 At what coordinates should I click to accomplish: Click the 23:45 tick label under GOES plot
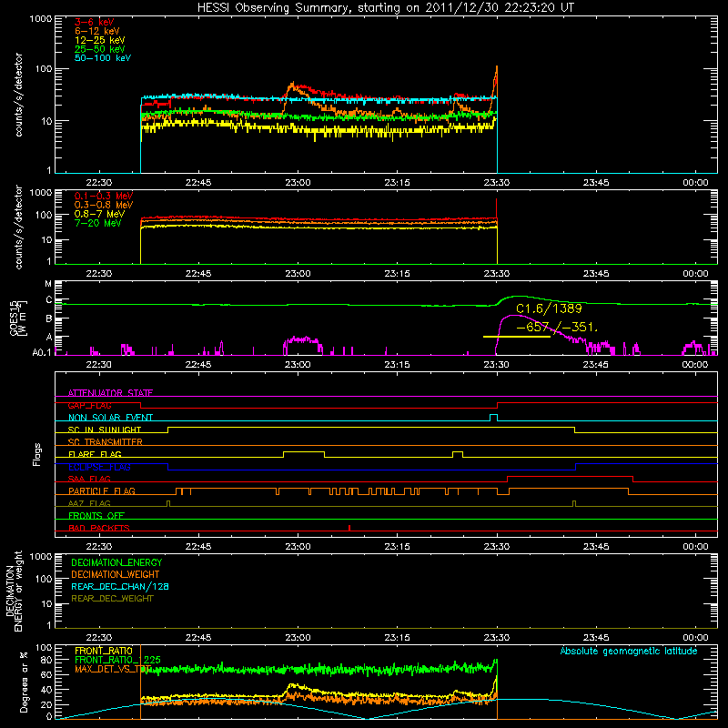(x=596, y=365)
